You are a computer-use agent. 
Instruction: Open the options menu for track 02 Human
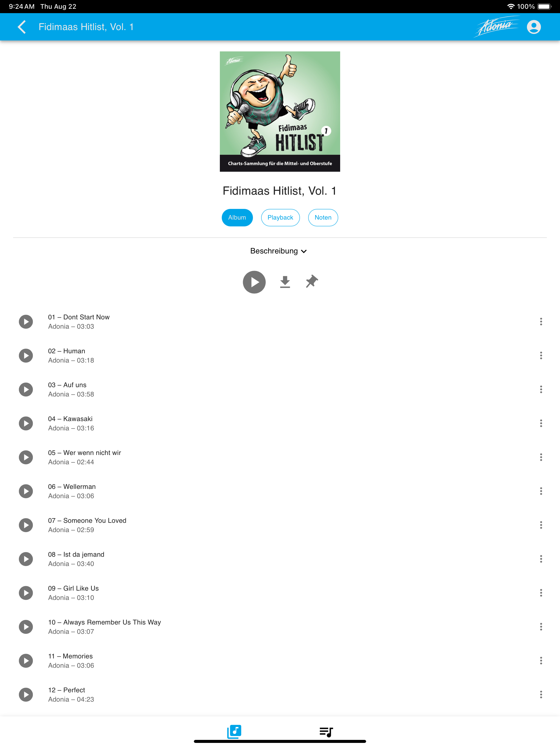tap(541, 355)
